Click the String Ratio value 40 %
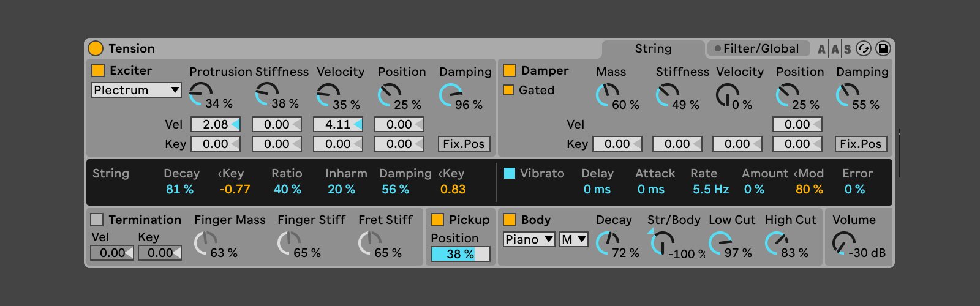Image resolution: width=980 pixels, height=306 pixels. pyautogui.click(x=287, y=189)
